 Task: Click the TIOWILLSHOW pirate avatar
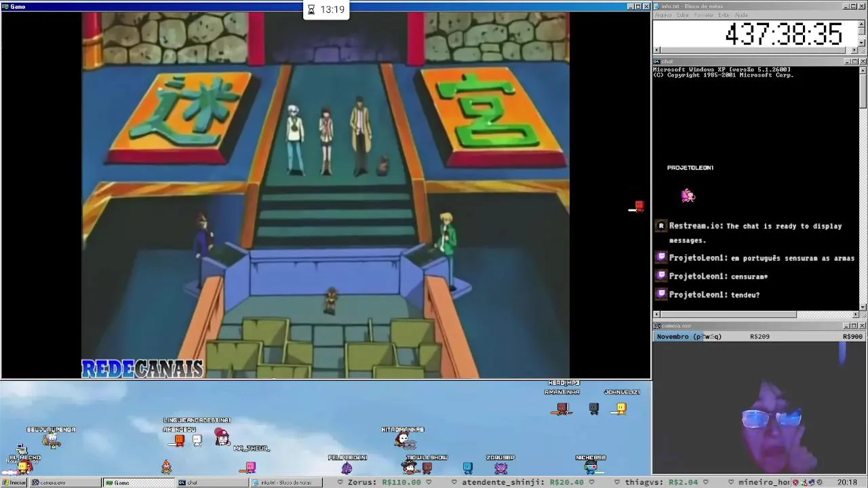click(x=410, y=467)
